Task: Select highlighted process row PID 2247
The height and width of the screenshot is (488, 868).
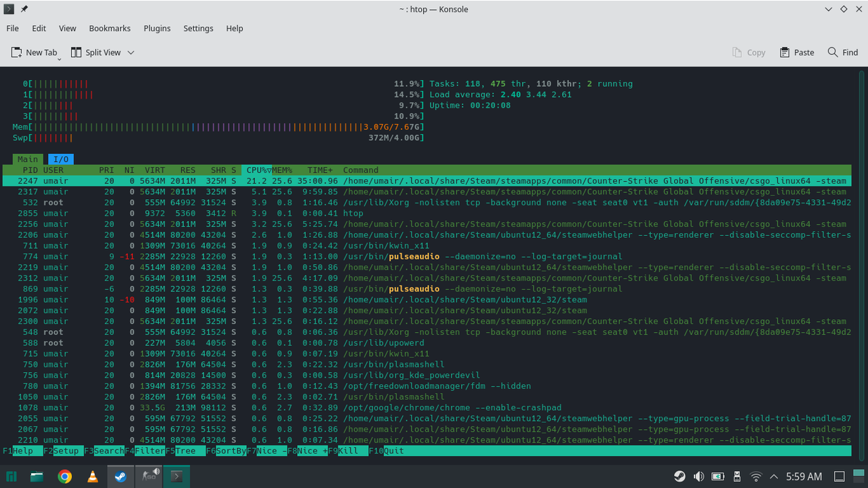Action: pos(427,181)
